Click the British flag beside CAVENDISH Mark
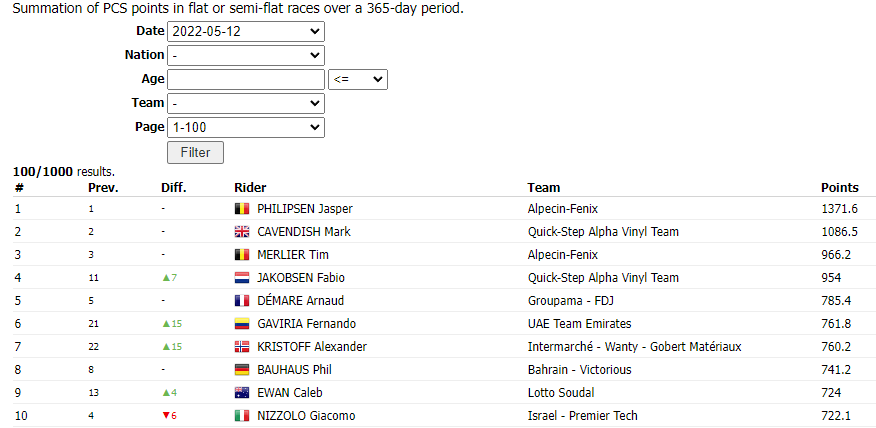Image resolution: width=876 pixels, height=428 pixels. (241, 232)
